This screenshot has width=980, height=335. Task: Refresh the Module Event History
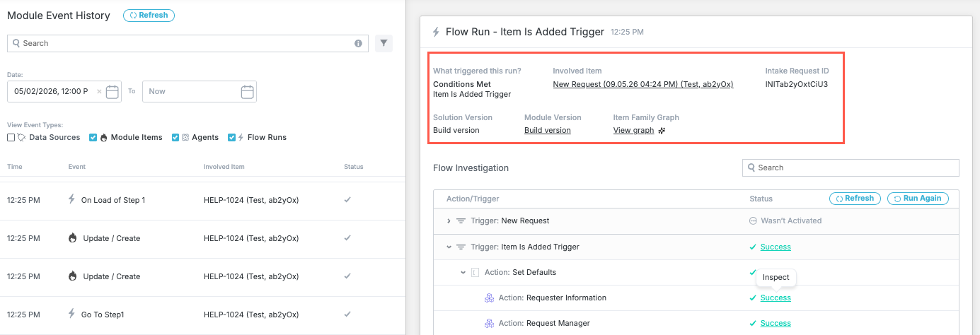(x=149, y=15)
